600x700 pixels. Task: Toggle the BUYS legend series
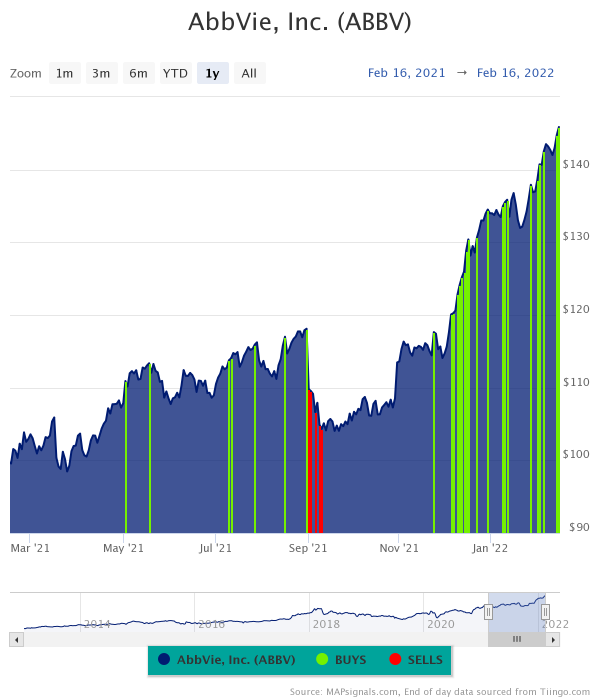pos(341,660)
